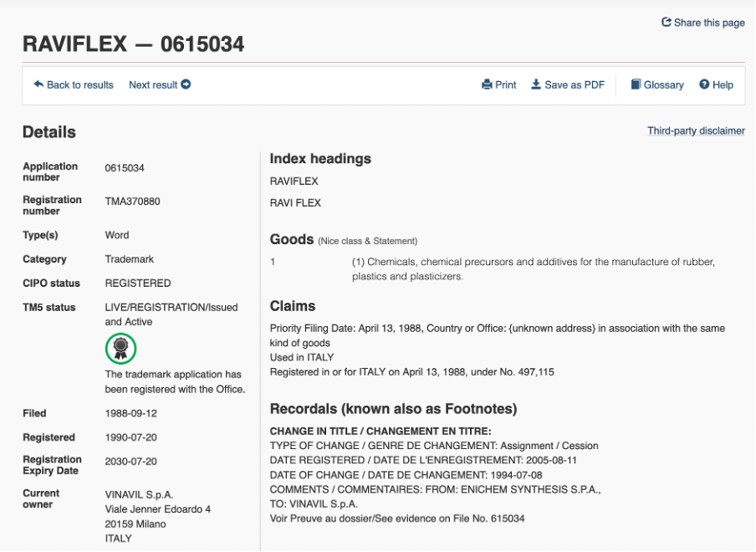Open the Glossary
This screenshot has height=552, width=756.
pyautogui.click(x=657, y=84)
